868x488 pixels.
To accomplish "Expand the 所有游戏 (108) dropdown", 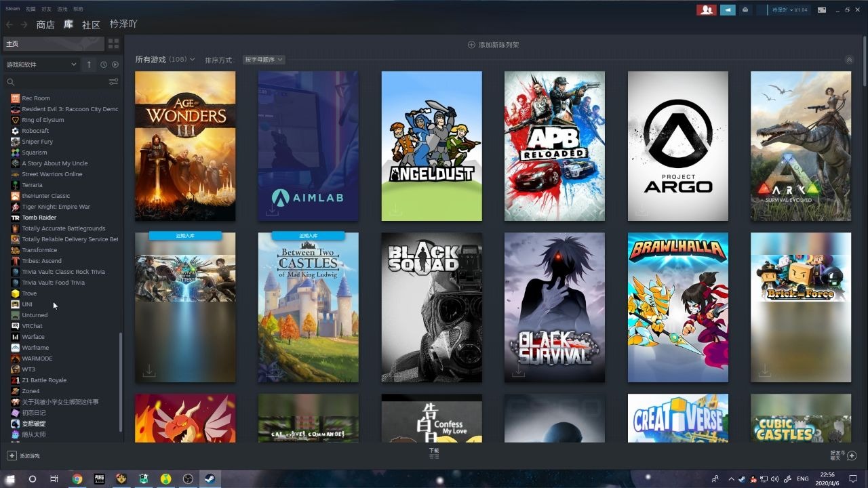I will click(x=165, y=60).
